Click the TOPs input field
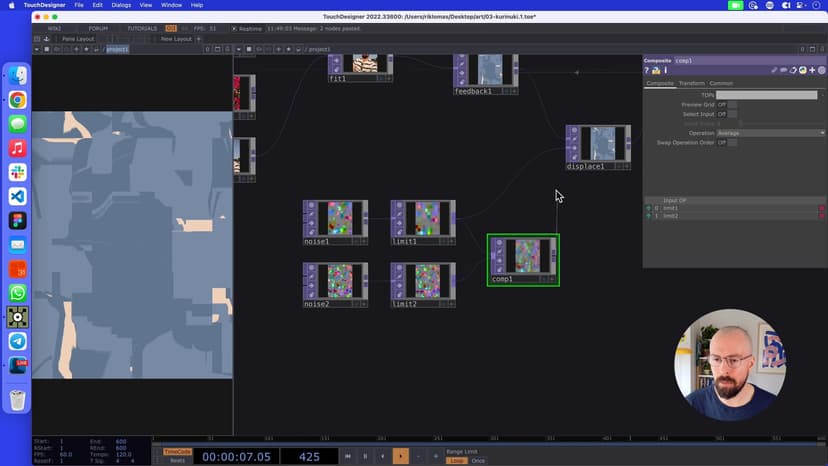The image size is (828, 466). 767,95
